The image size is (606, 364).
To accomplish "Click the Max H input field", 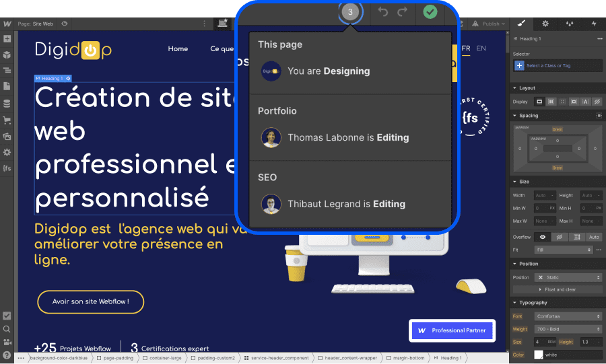I will click(591, 221).
